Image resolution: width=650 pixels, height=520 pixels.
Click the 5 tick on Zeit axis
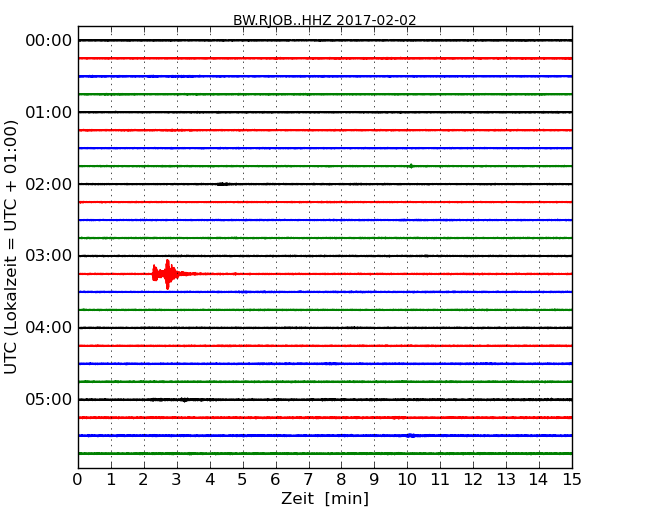[243, 480]
